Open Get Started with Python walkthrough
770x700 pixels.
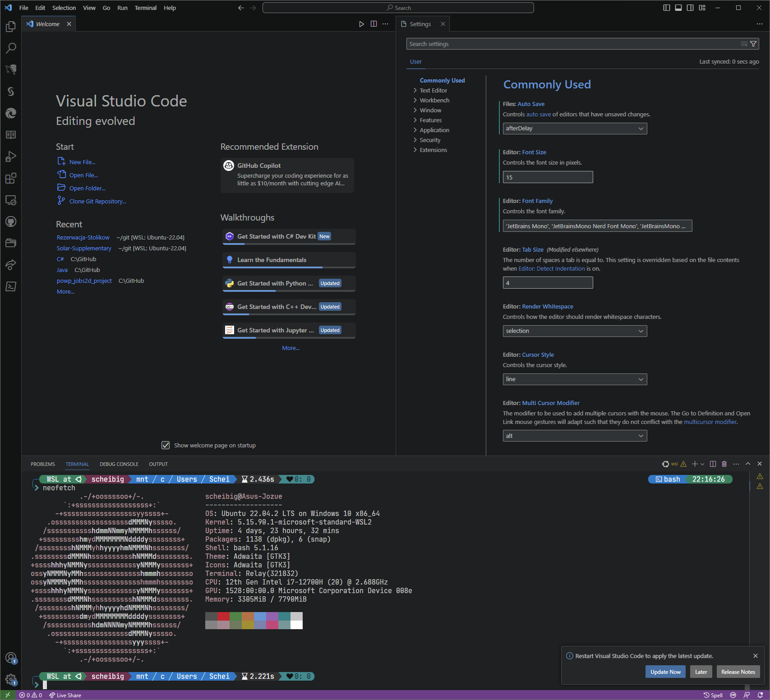coord(289,283)
